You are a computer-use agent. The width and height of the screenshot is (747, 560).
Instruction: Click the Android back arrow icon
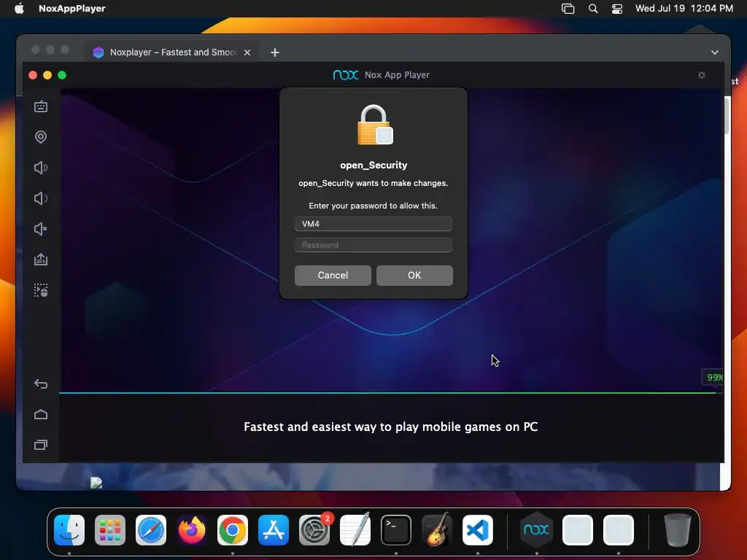coord(41,384)
